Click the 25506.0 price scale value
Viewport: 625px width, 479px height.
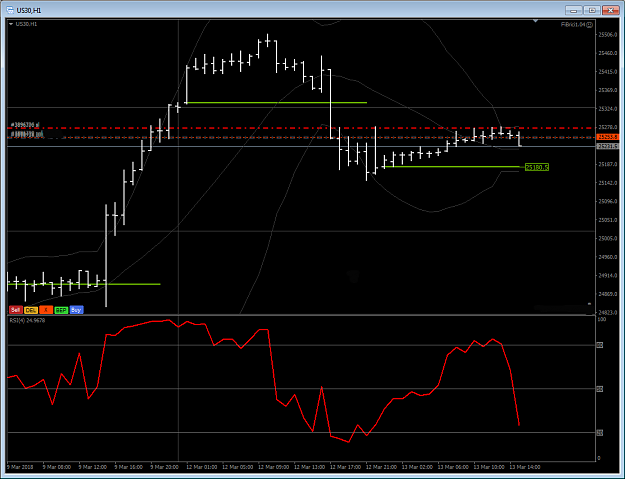(x=608, y=35)
